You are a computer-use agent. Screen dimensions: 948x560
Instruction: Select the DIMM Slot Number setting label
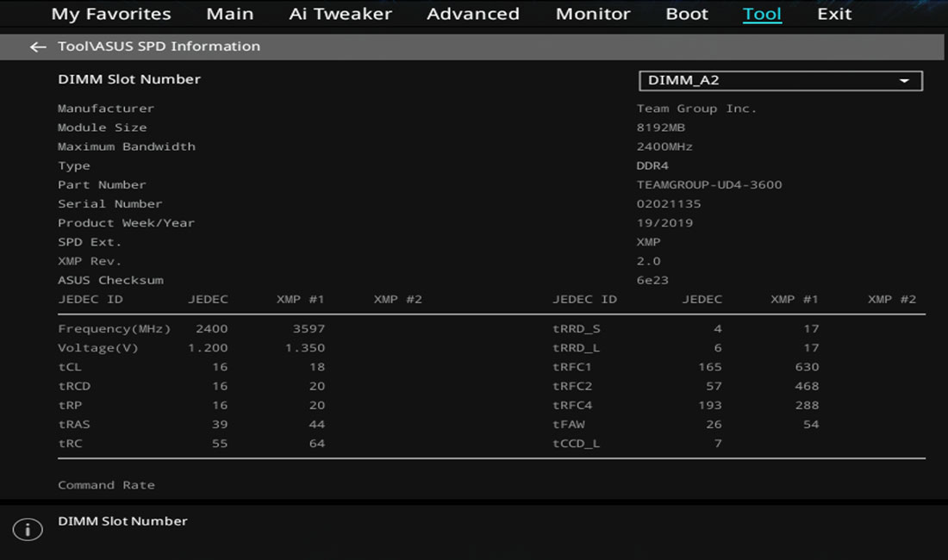click(x=129, y=79)
